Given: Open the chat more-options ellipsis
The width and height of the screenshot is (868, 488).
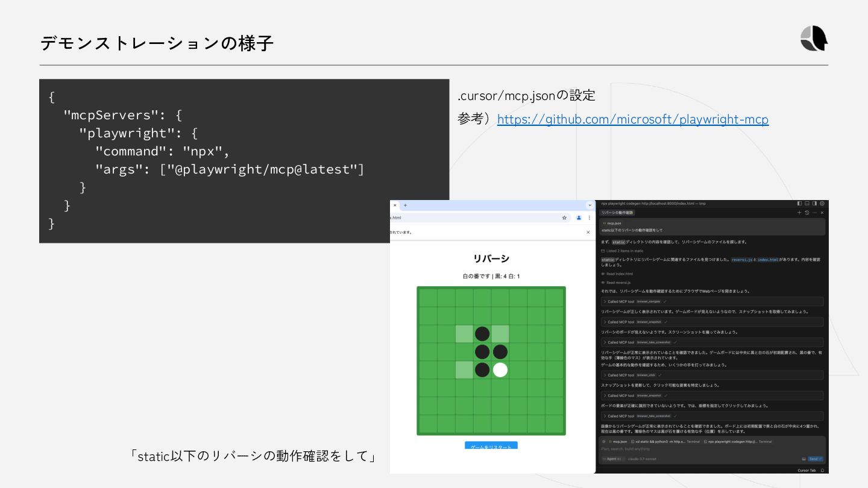Looking at the screenshot, I should coord(814,213).
